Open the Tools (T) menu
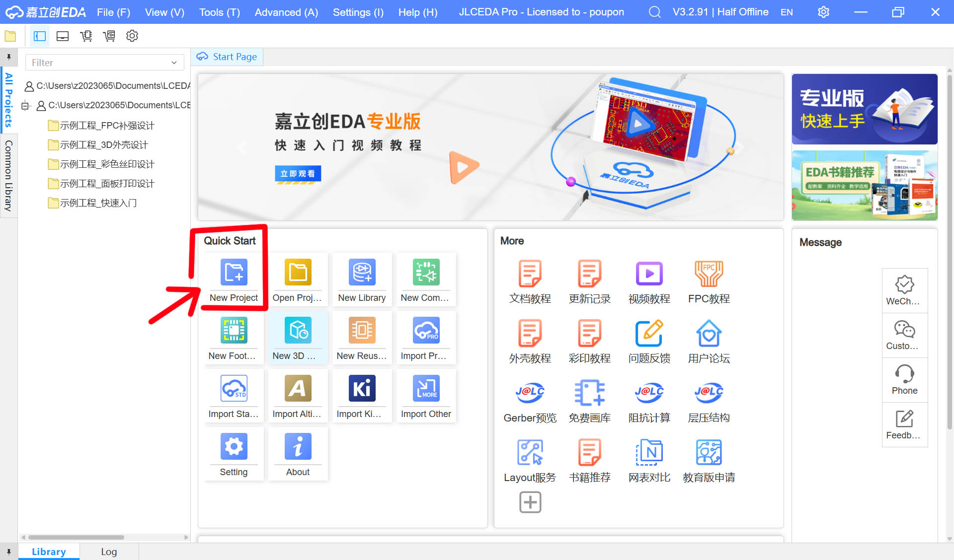The height and width of the screenshot is (560, 954). point(219,12)
